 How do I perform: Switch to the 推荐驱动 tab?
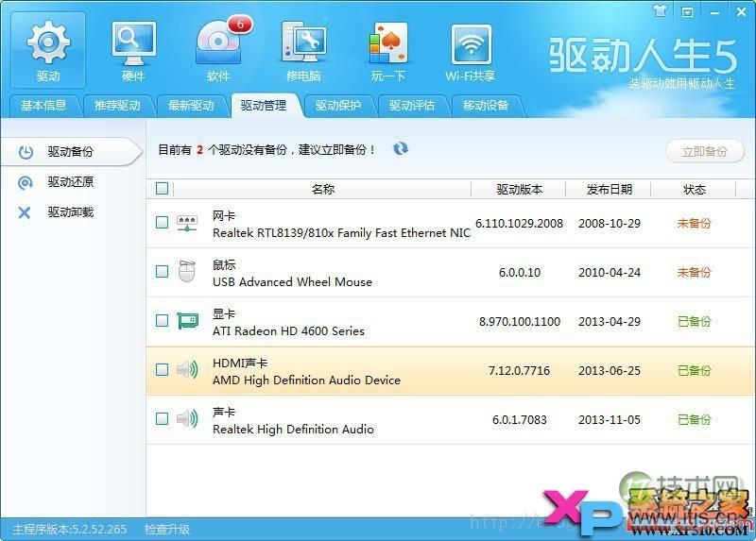pos(117,106)
